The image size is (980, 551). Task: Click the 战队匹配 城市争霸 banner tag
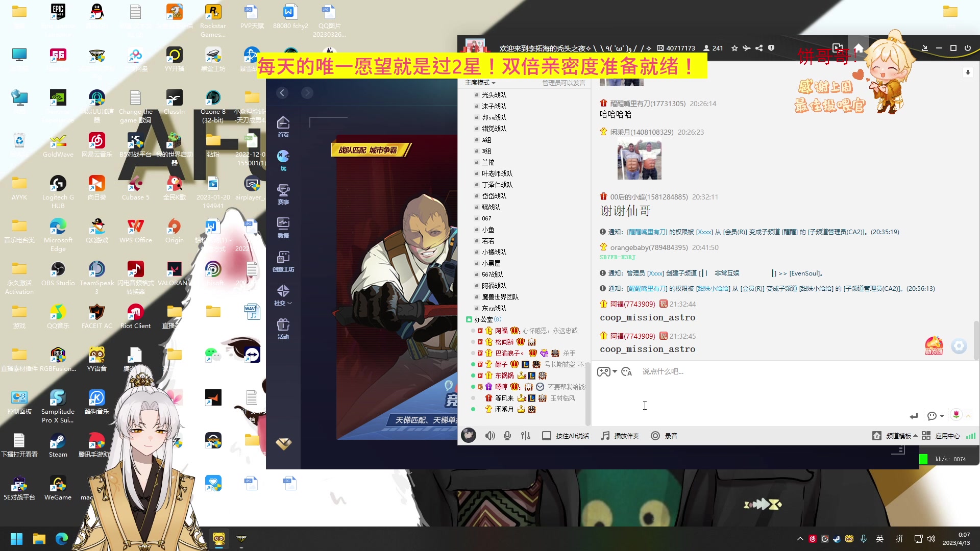click(371, 150)
